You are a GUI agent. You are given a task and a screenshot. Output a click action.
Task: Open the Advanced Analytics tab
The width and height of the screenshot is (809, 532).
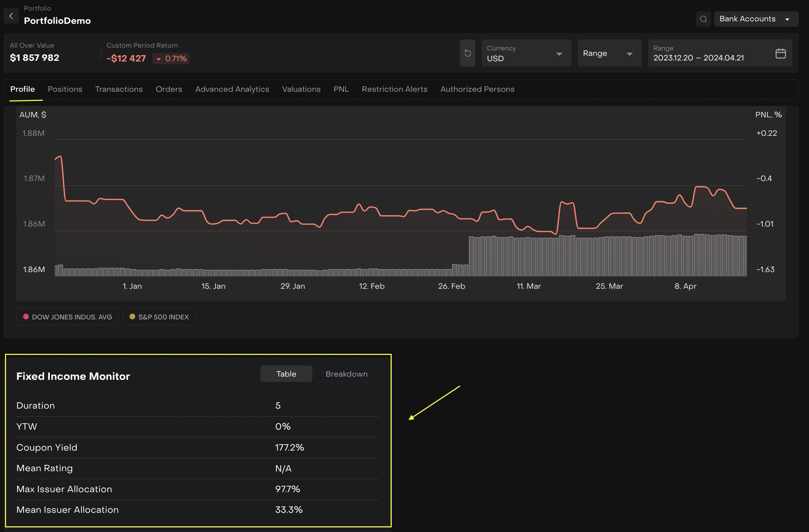pos(232,89)
